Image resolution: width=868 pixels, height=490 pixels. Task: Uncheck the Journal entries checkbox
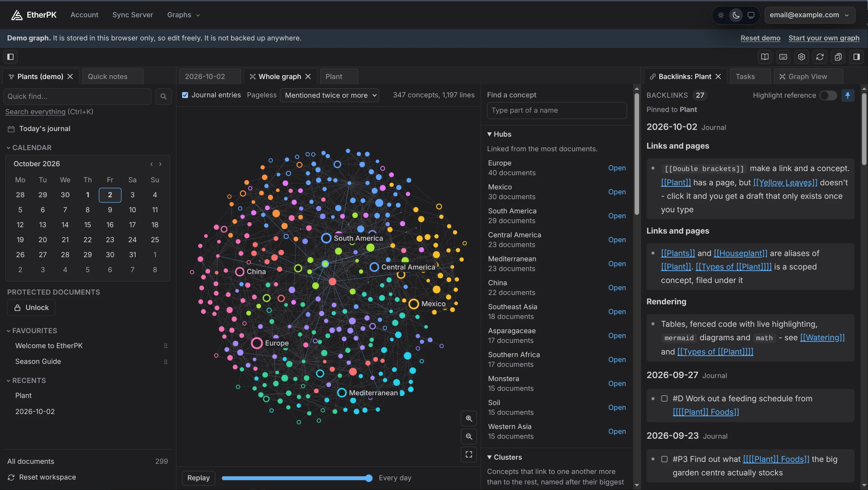pyautogui.click(x=185, y=95)
